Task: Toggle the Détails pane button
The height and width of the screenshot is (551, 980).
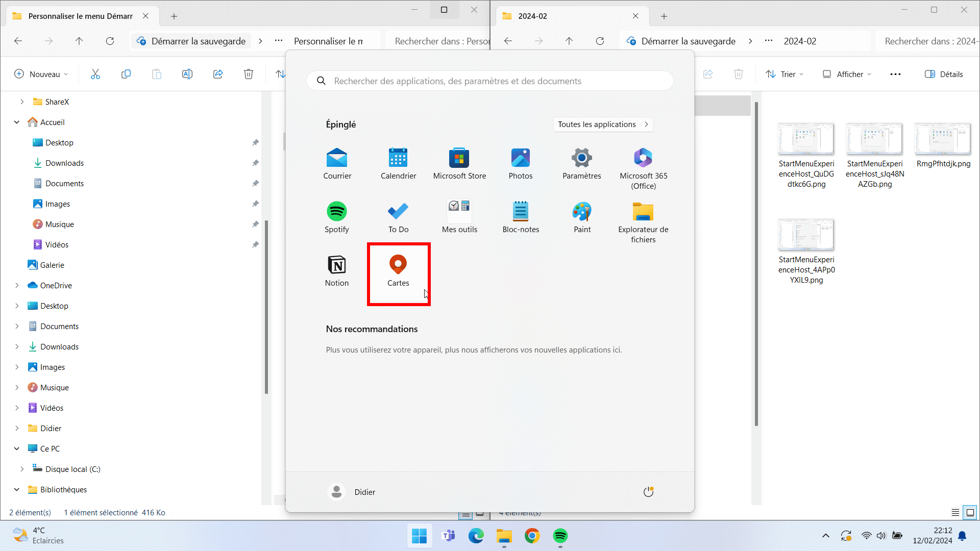Action: coord(944,74)
